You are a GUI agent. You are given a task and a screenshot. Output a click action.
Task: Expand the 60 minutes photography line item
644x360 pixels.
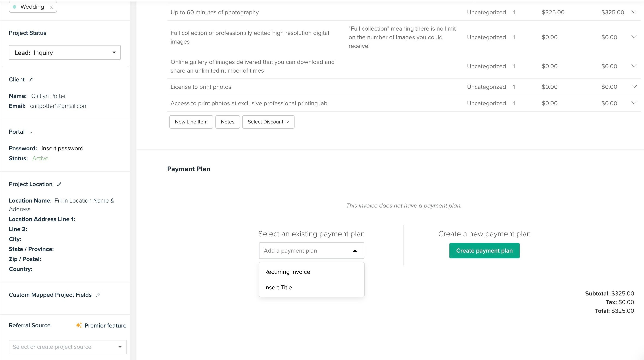[x=634, y=12]
